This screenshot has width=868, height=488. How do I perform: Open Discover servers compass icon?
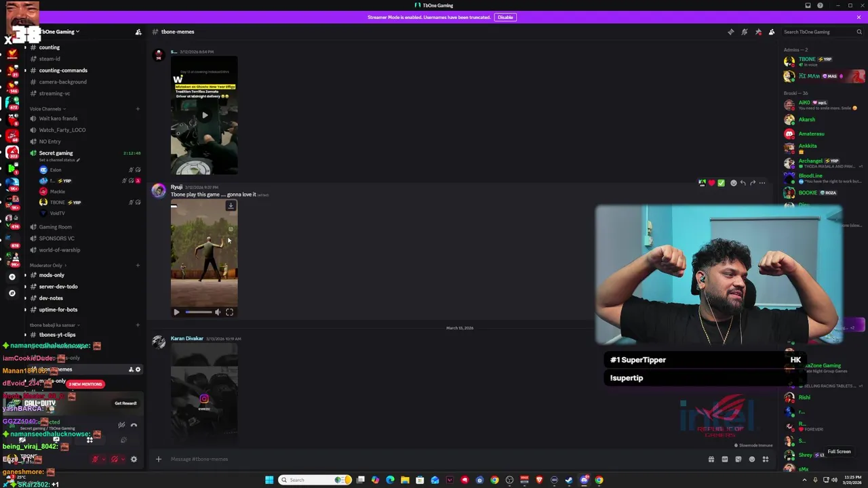point(12,293)
